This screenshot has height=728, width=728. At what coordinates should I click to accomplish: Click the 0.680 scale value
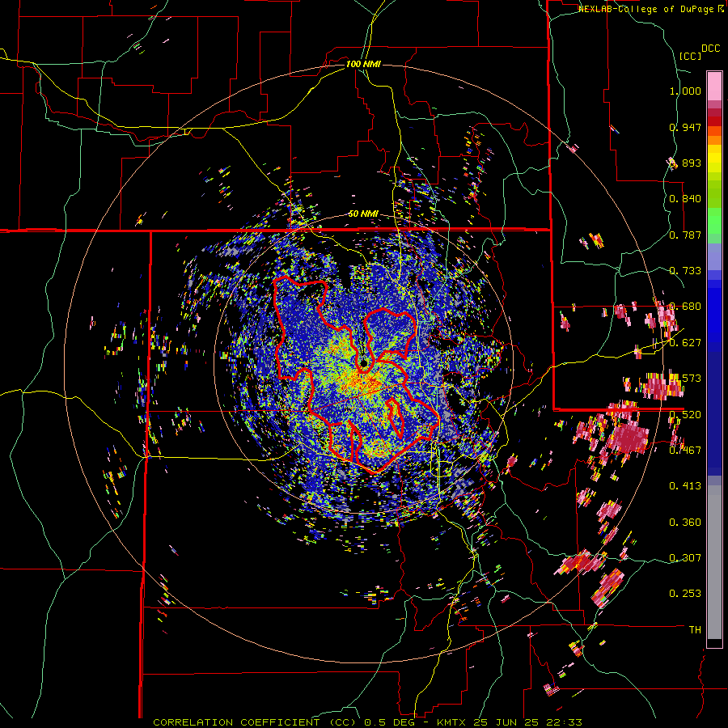pos(685,307)
